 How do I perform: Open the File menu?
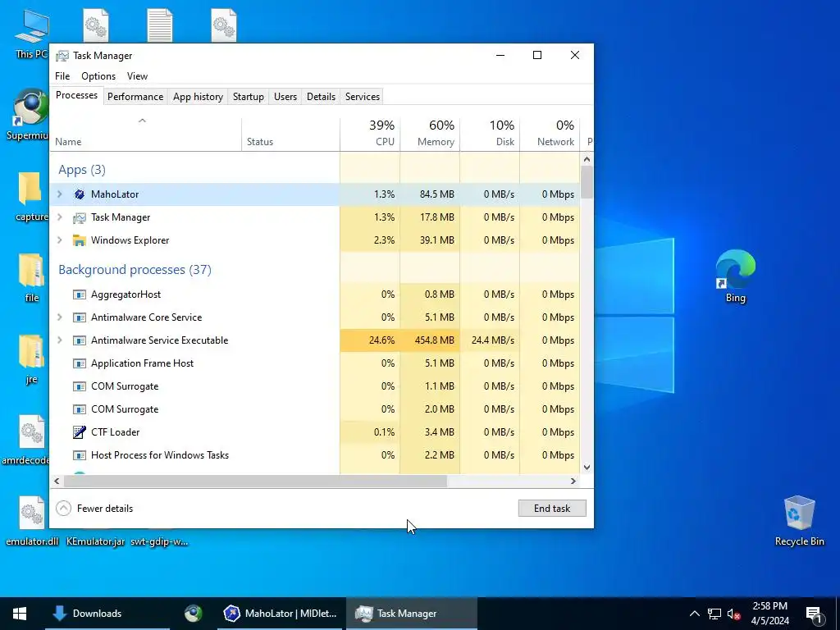click(x=62, y=76)
